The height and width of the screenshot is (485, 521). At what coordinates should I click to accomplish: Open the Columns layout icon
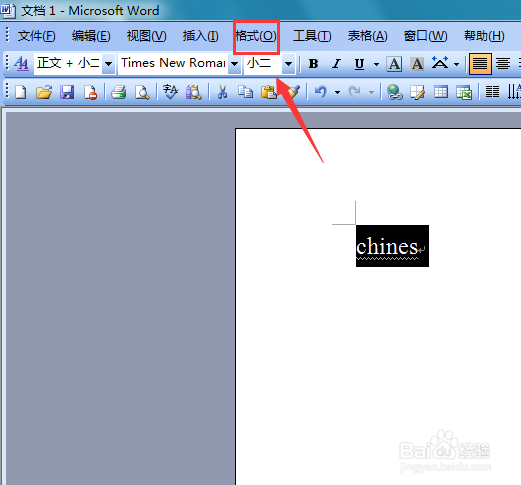(492, 92)
